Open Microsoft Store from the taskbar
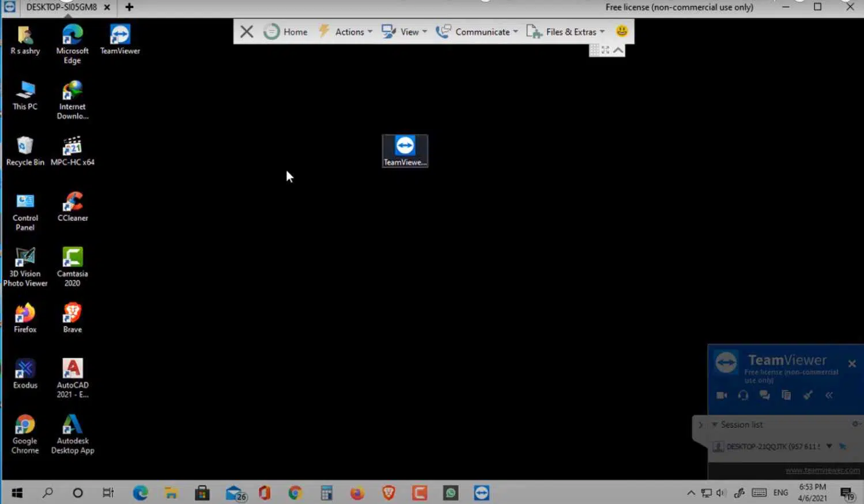 coord(202,492)
